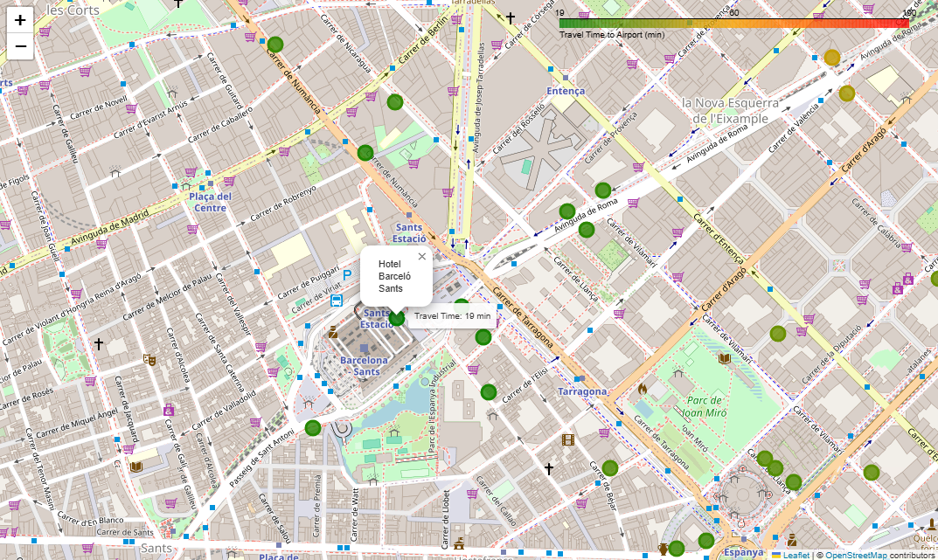Click the Hotel Barceló Sants marker
The height and width of the screenshot is (560, 938).
coord(397,319)
